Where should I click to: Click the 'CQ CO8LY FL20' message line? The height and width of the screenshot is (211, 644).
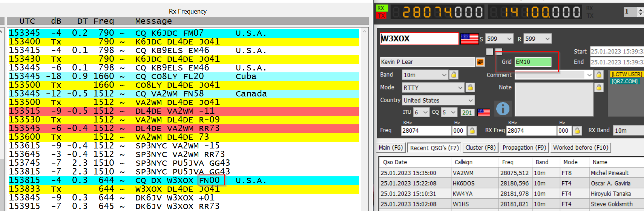(x=184, y=76)
